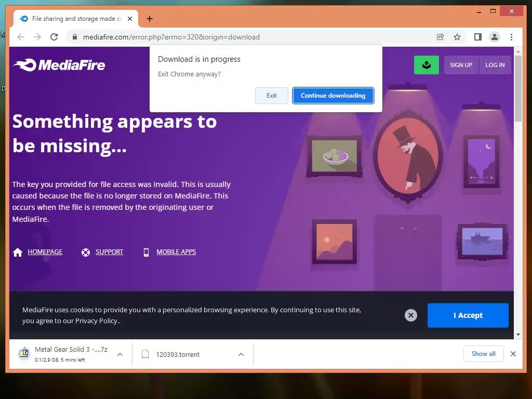
Task: Click the red window close button
Action: point(512,11)
